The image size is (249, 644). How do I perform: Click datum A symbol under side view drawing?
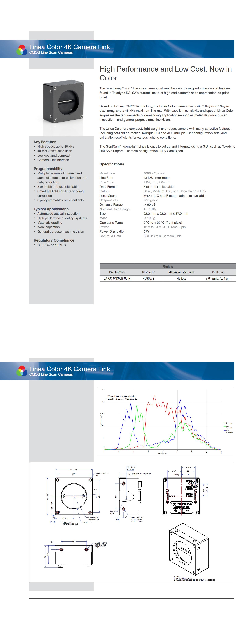(x=116, y=519)
